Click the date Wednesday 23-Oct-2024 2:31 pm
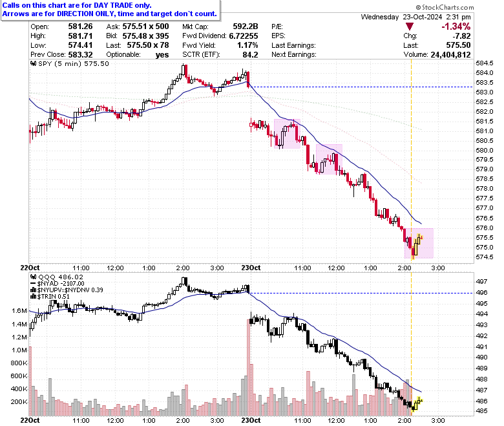504x426 pixels. coord(416,17)
